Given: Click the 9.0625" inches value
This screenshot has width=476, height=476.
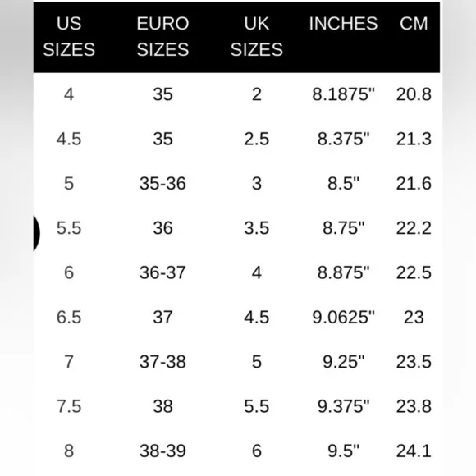Looking at the screenshot, I should (343, 317).
